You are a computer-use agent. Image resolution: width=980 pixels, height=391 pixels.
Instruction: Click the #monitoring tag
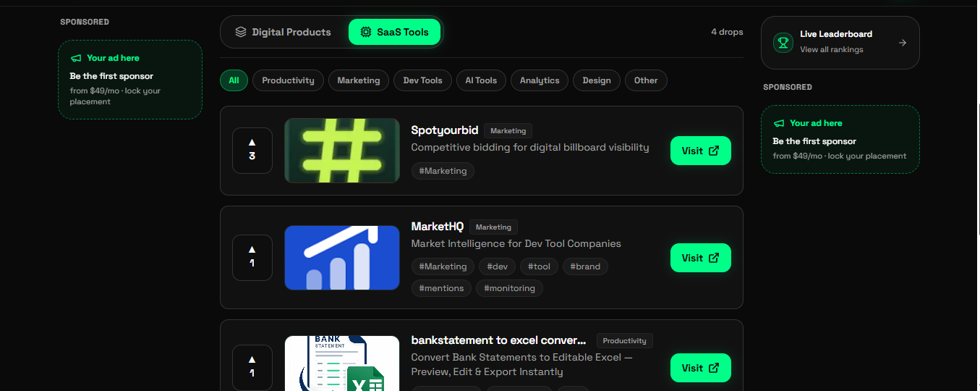pyautogui.click(x=510, y=288)
